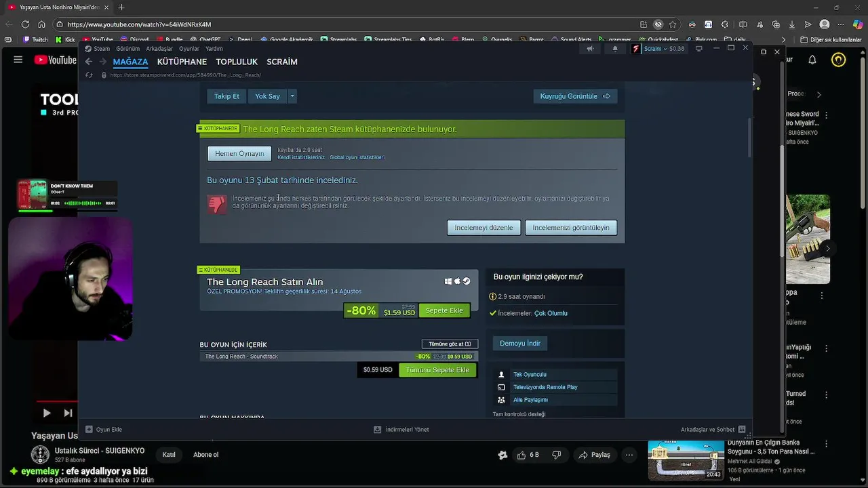Click Add a Game plus icon

(89, 429)
